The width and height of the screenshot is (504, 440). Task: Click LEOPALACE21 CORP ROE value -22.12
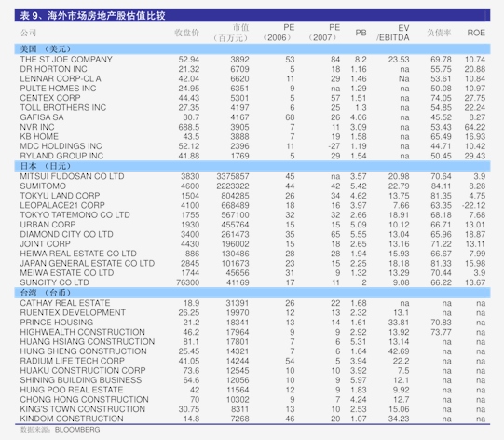click(474, 205)
